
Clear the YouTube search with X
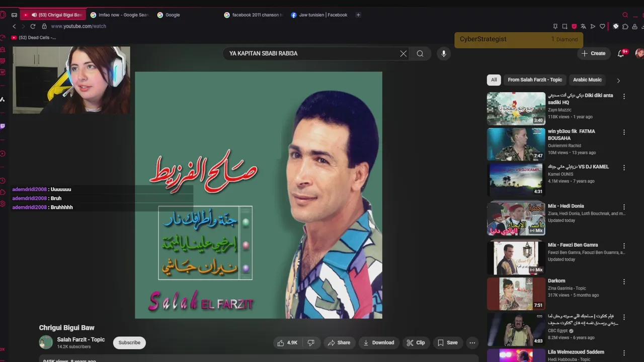[403, 53]
